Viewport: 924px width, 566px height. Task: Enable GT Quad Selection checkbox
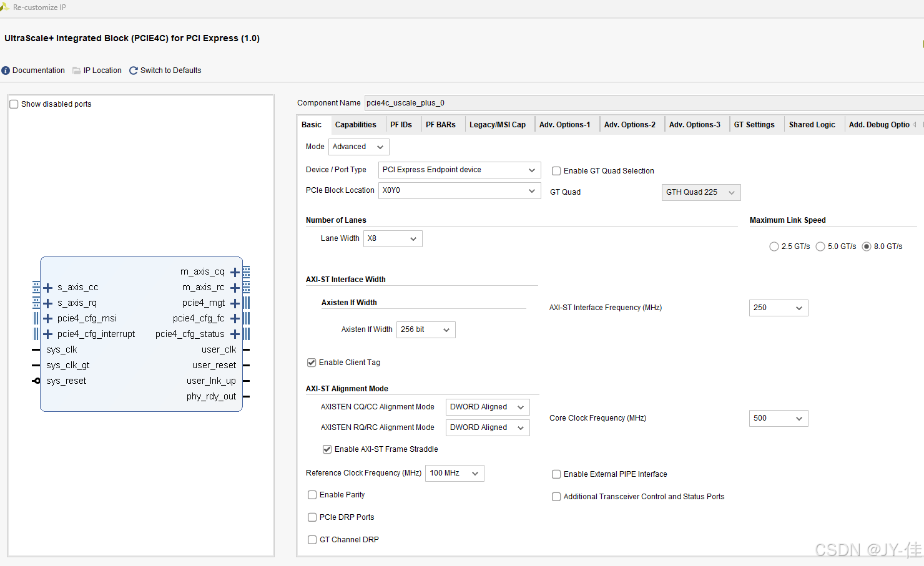(556, 171)
